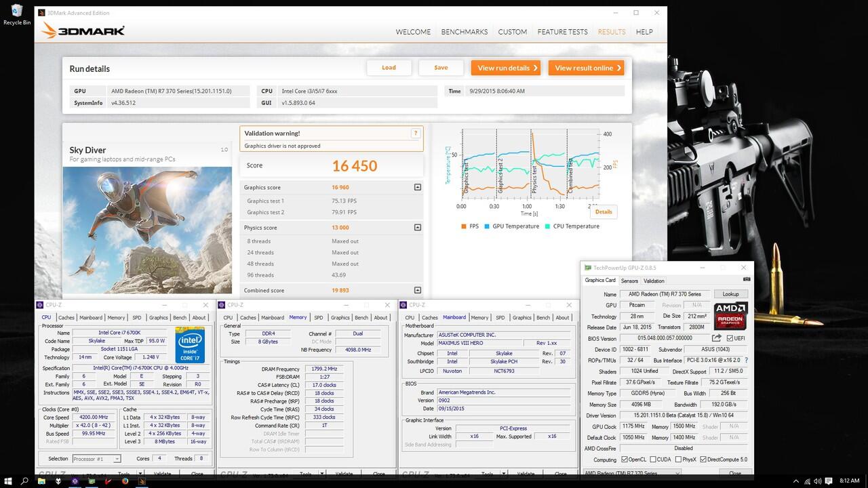Image resolution: width=868 pixels, height=488 pixels.
Task: Click the overall score 16 450
Action: click(355, 166)
